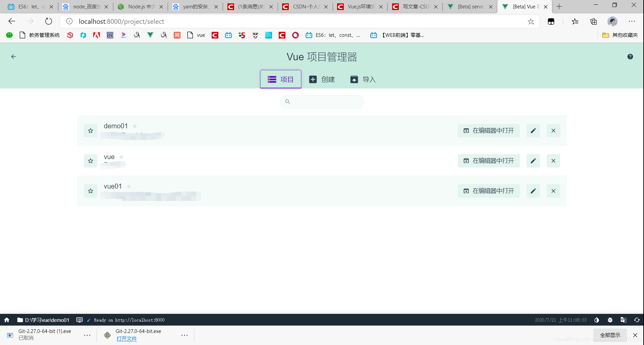
Task: Click the browser back button
Action: (x=12, y=21)
